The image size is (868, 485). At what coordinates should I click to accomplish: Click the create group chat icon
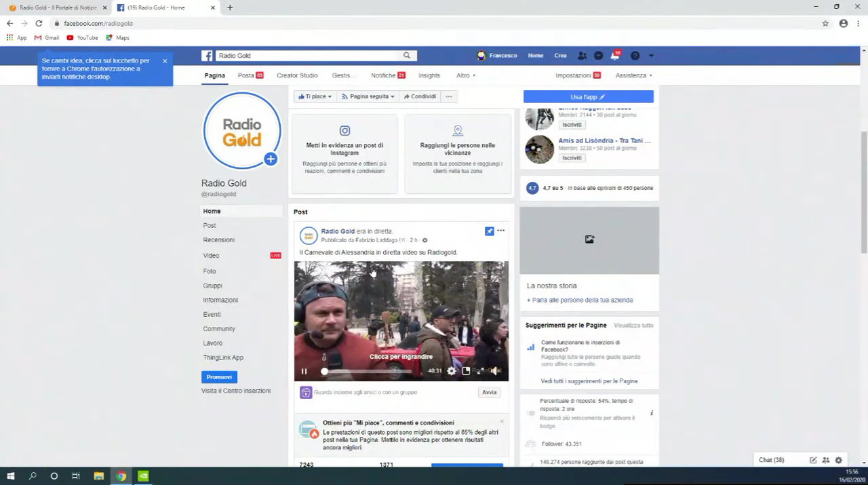pyautogui.click(x=826, y=460)
